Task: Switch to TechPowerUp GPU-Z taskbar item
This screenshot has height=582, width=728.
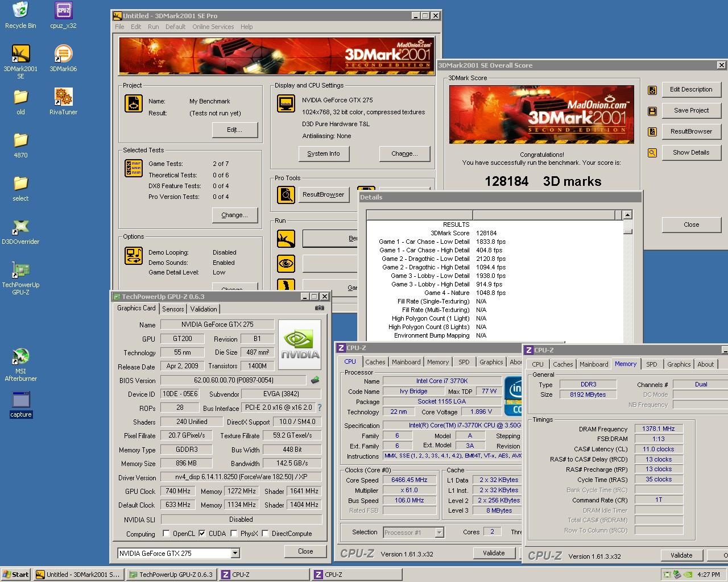Action: pos(171,575)
